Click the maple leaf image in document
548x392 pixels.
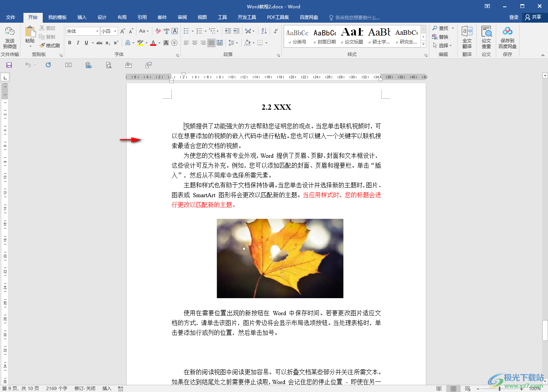(x=280, y=258)
